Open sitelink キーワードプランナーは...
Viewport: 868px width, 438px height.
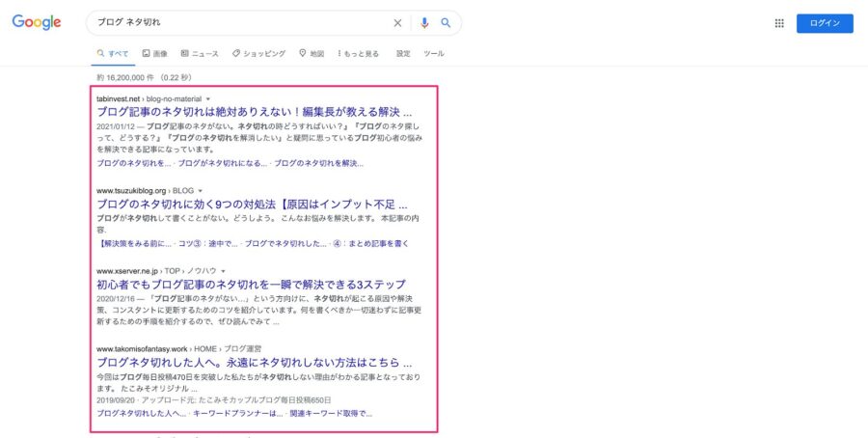pos(238,414)
